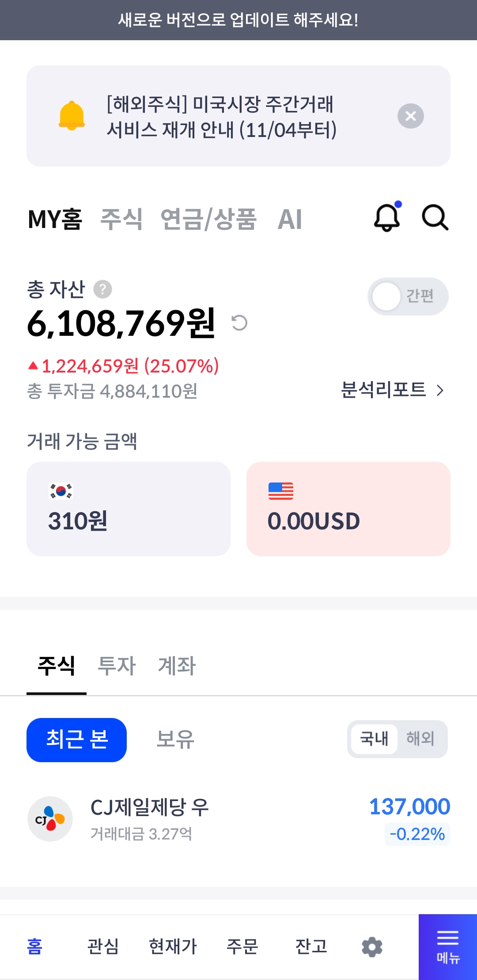Go to 잔고 in bottom navigation

click(311, 946)
